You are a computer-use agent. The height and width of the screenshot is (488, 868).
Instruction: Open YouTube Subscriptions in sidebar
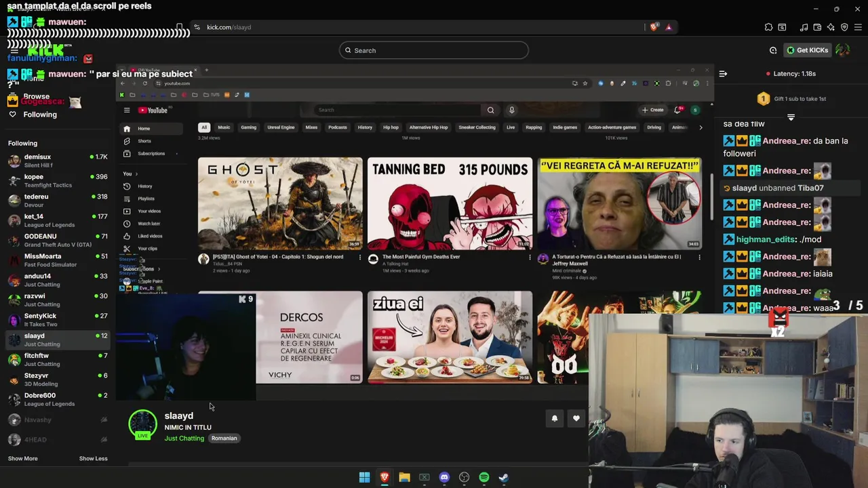tap(151, 154)
